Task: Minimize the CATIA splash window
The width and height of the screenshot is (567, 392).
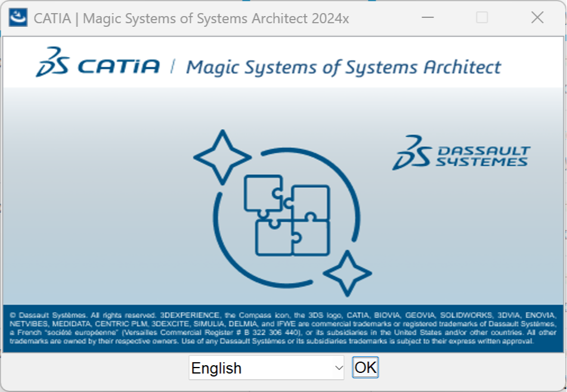Action: pyautogui.click(x=427, y=17)
